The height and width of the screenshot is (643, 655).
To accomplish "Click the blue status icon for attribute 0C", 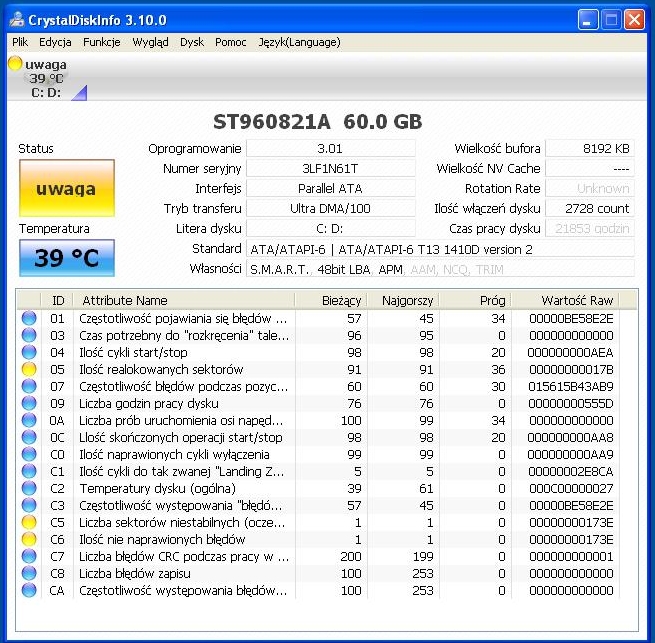I will pyautogui.click(x=29, y=437).
